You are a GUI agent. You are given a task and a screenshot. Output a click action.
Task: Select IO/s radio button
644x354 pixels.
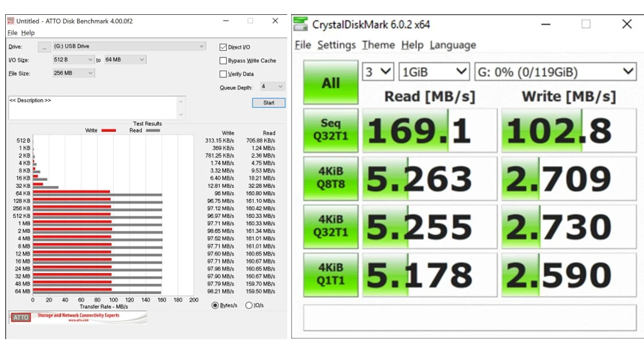click(249, 305)
